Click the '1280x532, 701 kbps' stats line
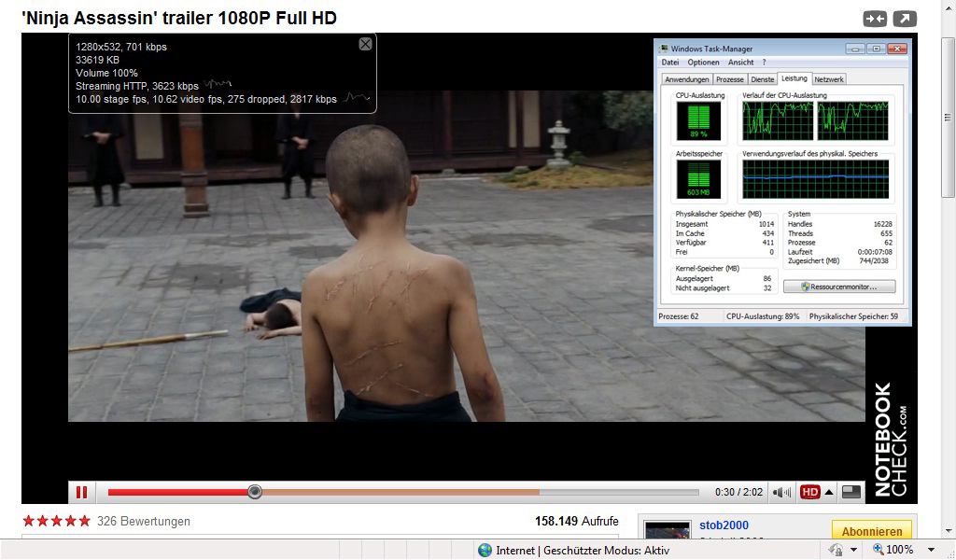The width and height of the screenshot is (956, 560). (x=121, y=47)
